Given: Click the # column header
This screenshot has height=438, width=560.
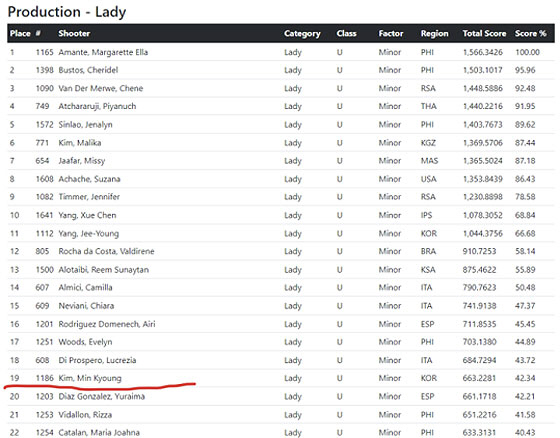Looking at the screenshot, I should (38, 34).
